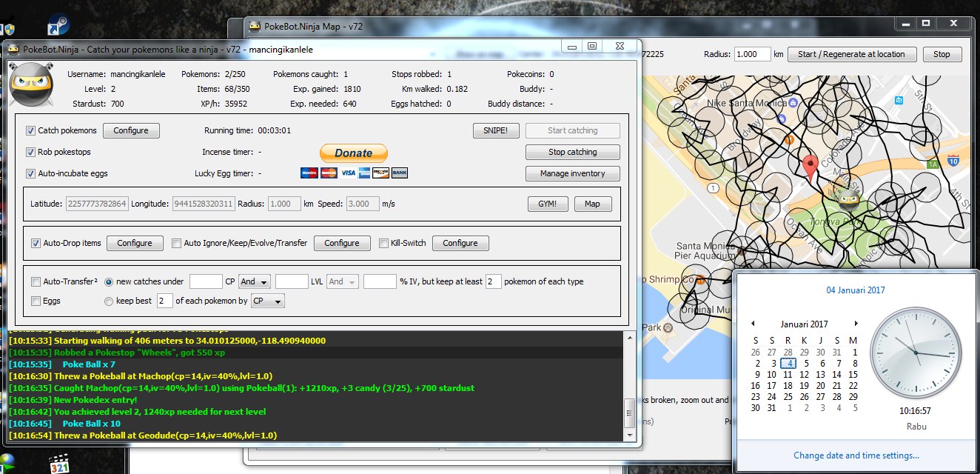Click Configure next to Auto Ignore/Keep/Evolve/Transfer
The image size is (980, 474).
[342, 243]
